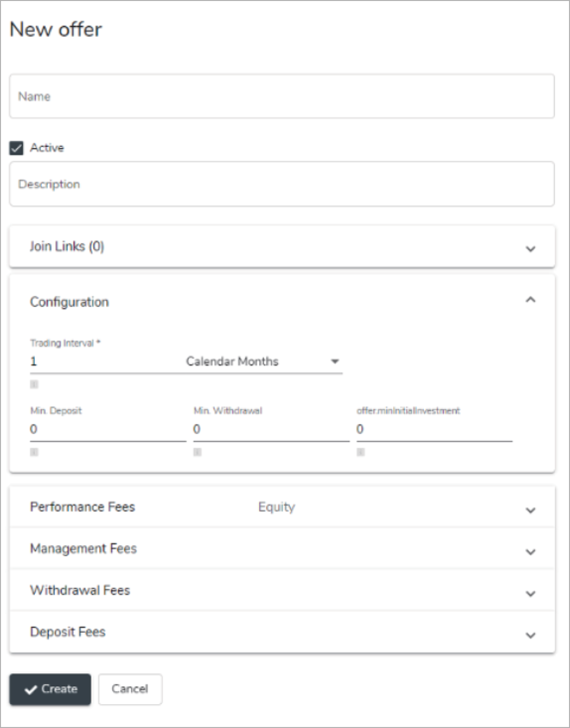Click the Min. Withdrawal field
Screen dimensions: 570x728
[x=271, y=429]
